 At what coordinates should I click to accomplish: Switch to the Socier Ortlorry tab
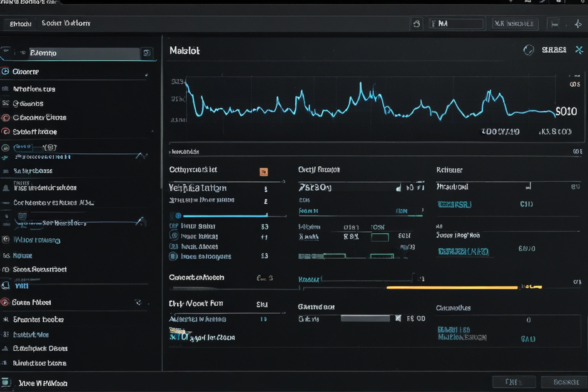[x=66, y=23]
